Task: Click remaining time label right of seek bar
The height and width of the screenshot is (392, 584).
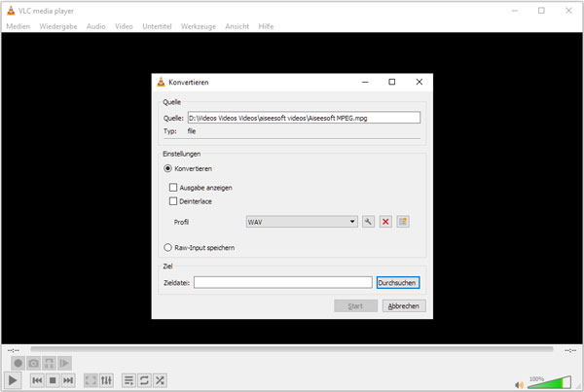Action: click(x=570, y=350)
